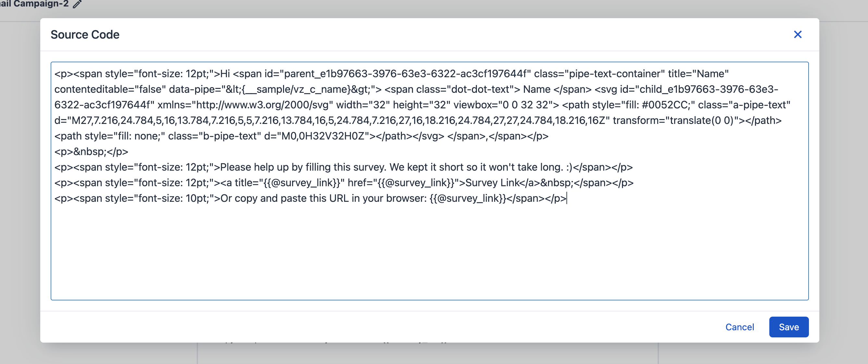Click the Source Code dialog heading

click(85, 34)
